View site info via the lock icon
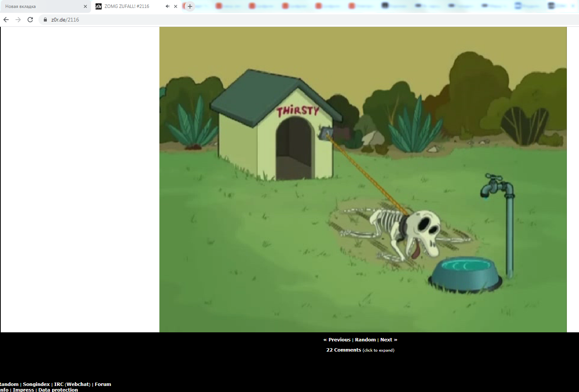This screenshot has height=392, width=579. point(45,20)
